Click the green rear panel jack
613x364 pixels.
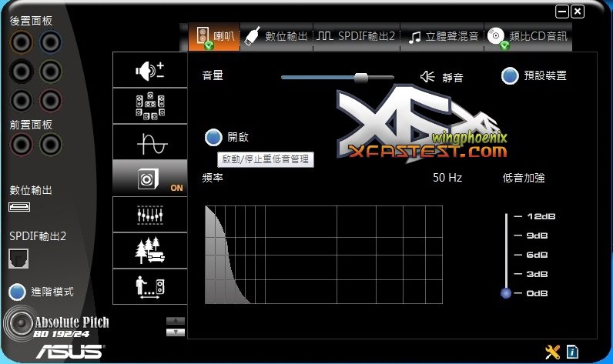point(50,71)
